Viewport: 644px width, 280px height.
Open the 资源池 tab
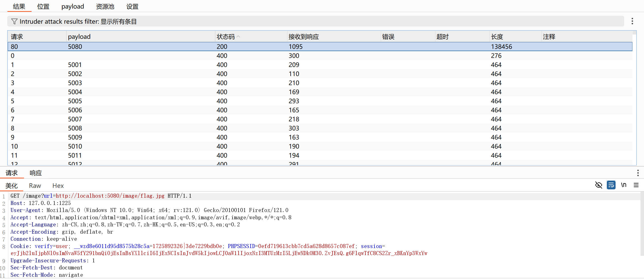[x=105, y=7]
